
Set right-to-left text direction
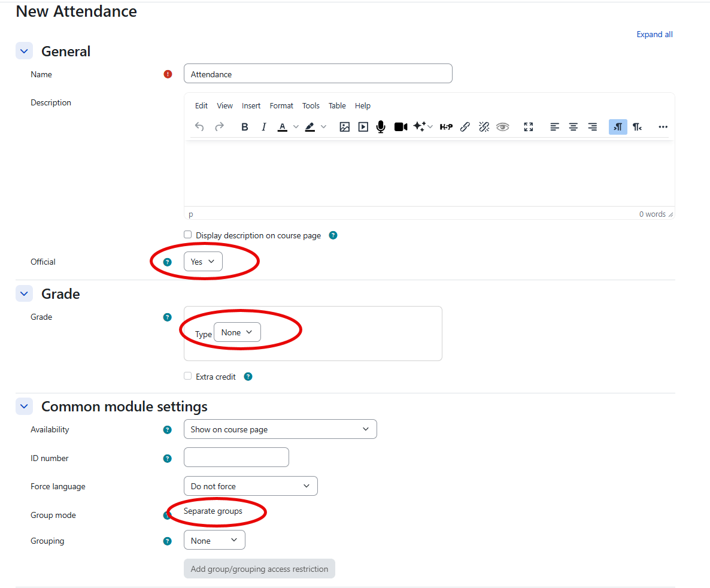coord(637,127)
